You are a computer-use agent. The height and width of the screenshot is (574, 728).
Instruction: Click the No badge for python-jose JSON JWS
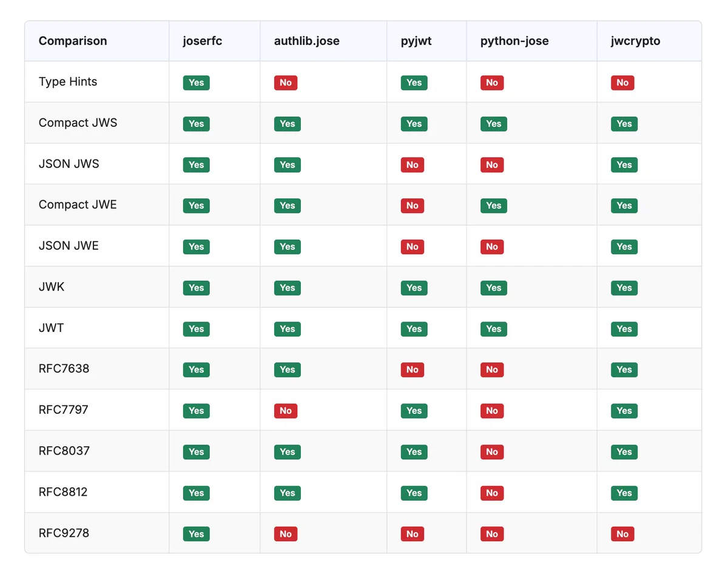[492, 165]
